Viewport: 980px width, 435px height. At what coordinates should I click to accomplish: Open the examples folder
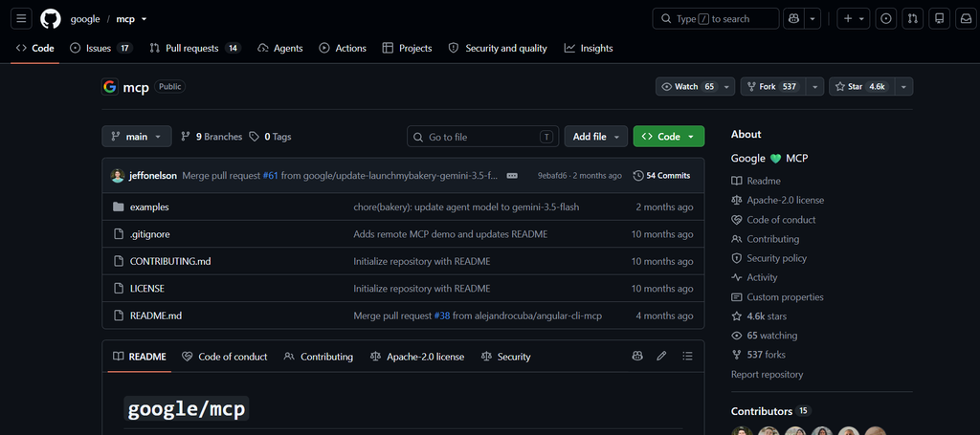pos(149,207)
